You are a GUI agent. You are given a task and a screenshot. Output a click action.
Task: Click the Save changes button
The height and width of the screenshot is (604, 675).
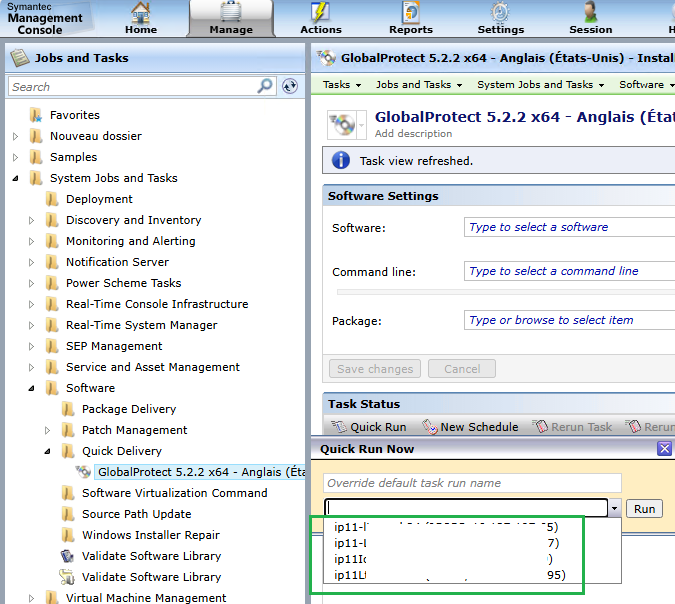point(375,369)
